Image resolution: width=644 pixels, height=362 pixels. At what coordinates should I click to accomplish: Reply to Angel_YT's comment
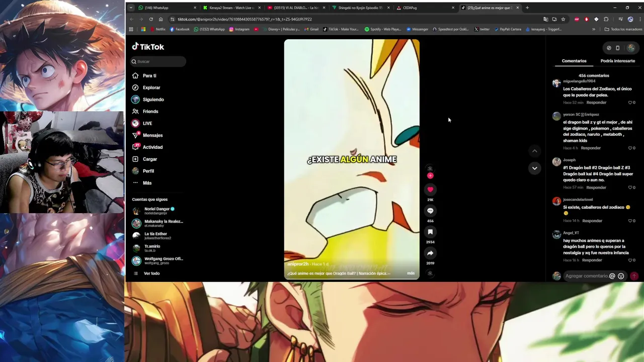pyautogui.click(x=592, y=260)
